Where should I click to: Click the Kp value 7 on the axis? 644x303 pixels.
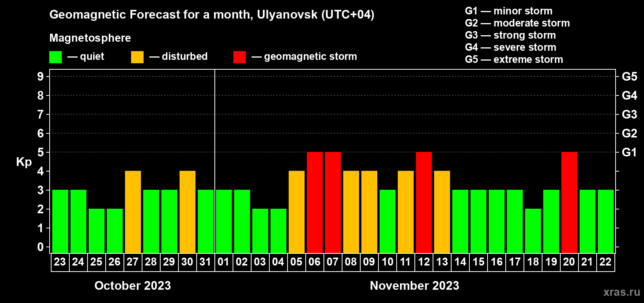tap(41, 114)
